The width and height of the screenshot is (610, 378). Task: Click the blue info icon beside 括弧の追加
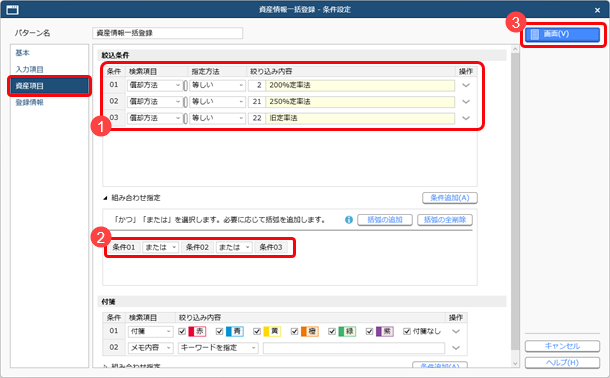coord(349,220)
